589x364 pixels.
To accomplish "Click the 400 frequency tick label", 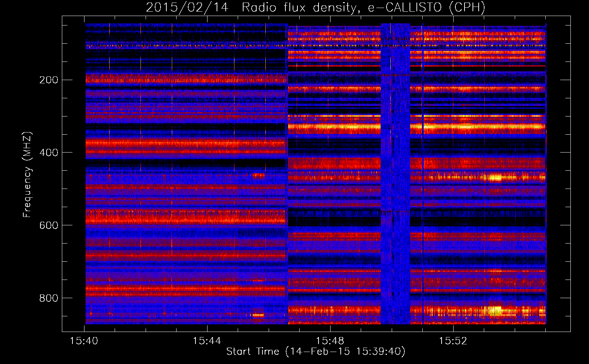I will [49, 153].
